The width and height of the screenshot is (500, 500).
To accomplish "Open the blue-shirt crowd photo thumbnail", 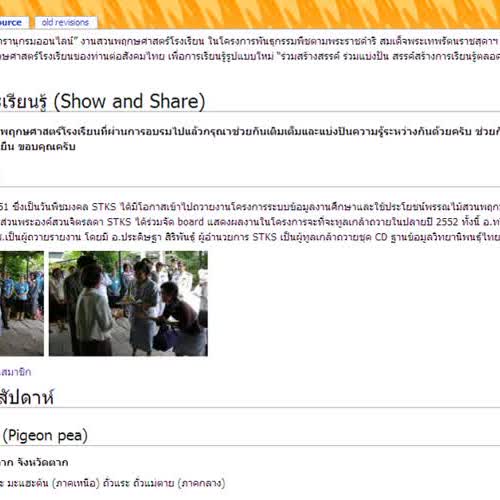I will point(22,303).
